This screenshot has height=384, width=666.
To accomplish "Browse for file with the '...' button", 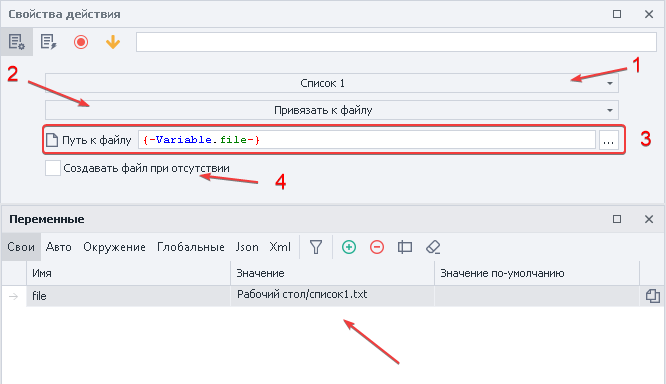I will pos(609,140).
